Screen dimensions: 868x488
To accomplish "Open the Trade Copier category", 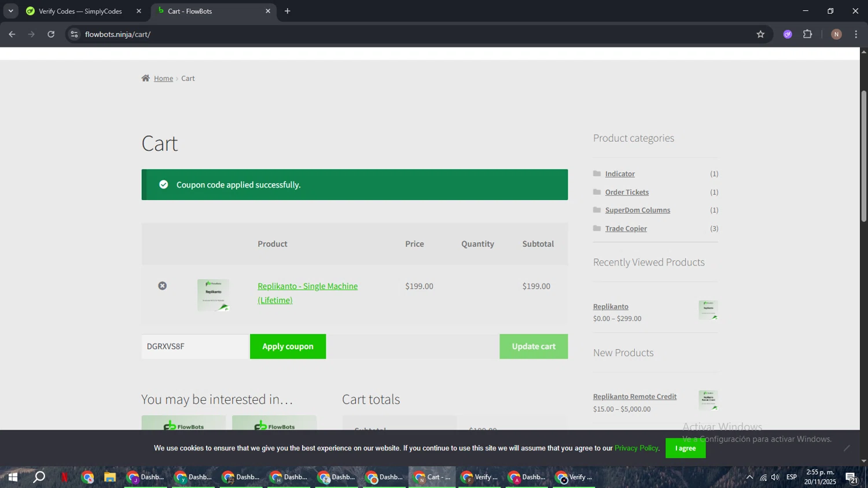I will pyautogui.click(x=626, y=228).
